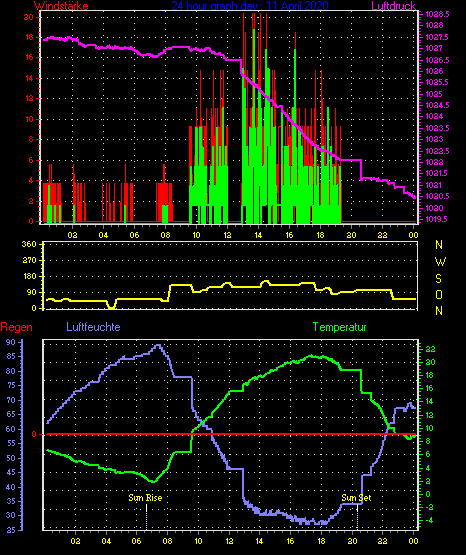The width and height of the screenshot is (466, 555).
Task: Click the W compass direction label
Action: (440, 262)
